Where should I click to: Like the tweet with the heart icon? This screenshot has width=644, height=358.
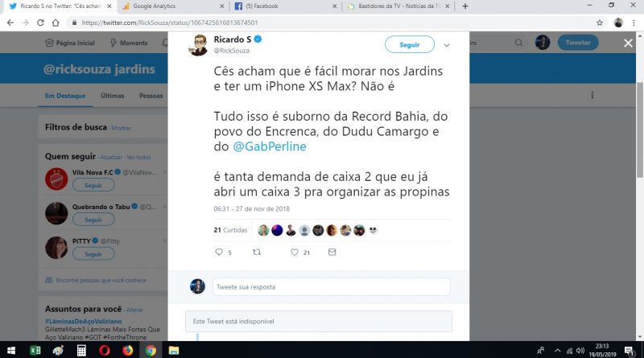click(x=295, y=252)
